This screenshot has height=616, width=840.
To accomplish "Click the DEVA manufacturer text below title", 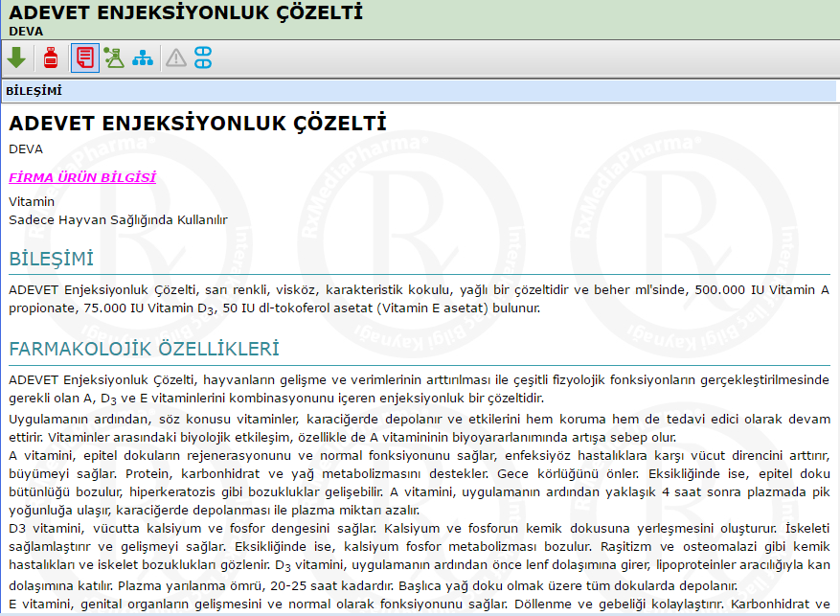I will click(26, 148).
